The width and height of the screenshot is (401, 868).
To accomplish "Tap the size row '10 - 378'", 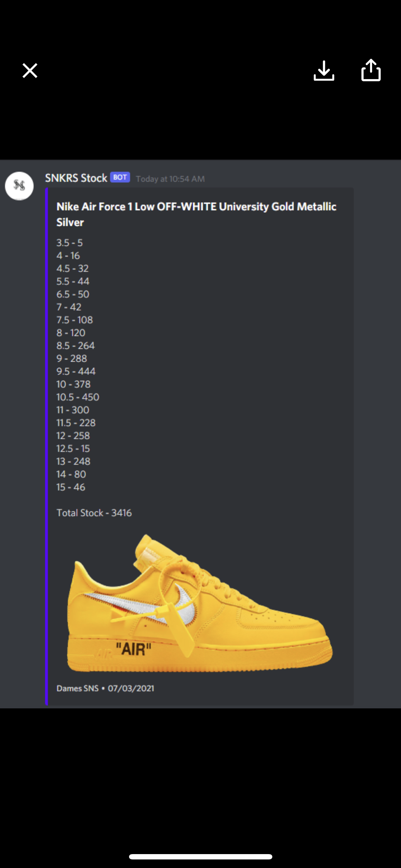I will click(73, 384).
